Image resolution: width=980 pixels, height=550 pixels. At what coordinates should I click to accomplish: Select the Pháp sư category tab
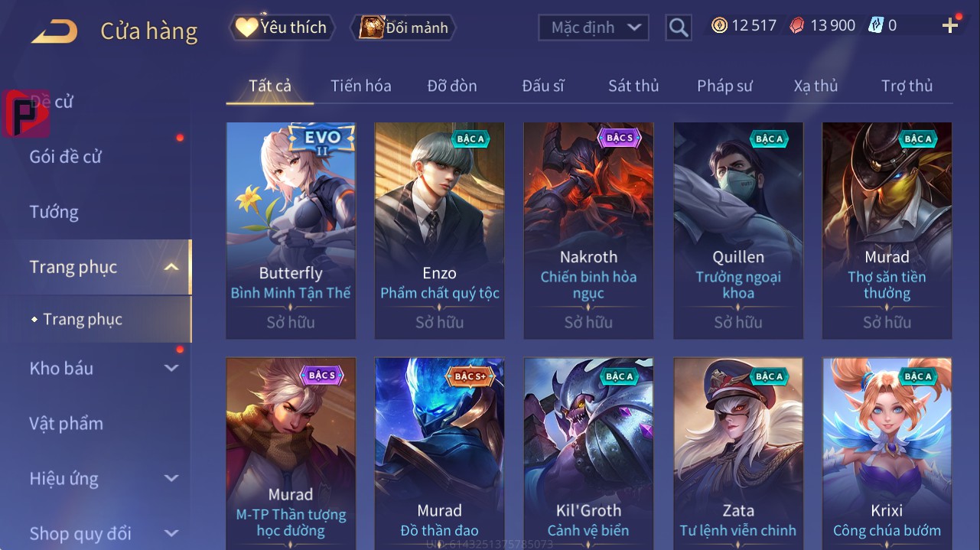click(724, 86)
